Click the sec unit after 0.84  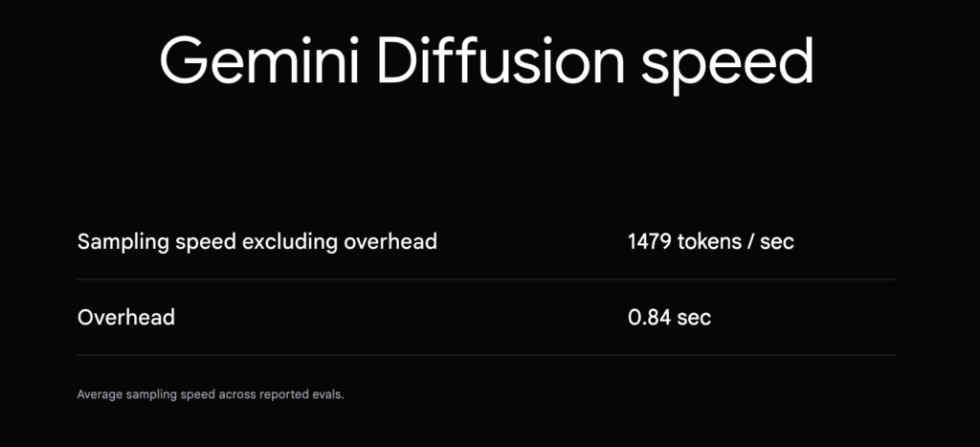point(695,319)
